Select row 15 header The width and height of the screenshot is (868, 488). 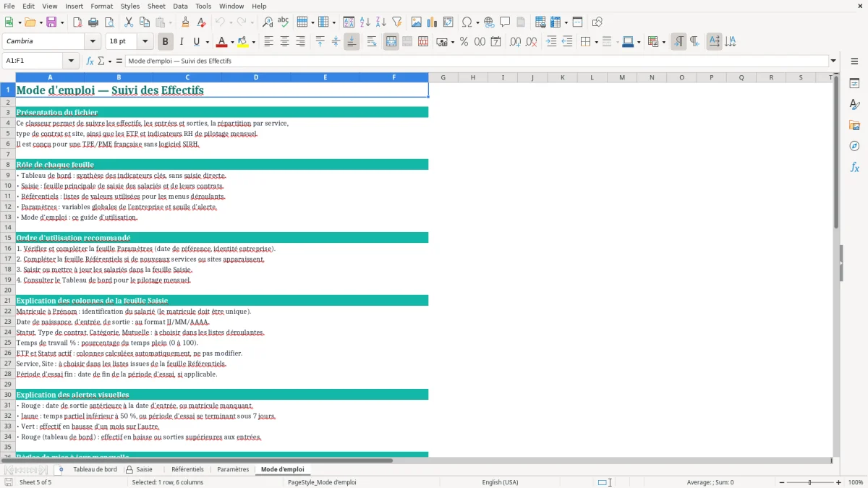click(7, 238)
